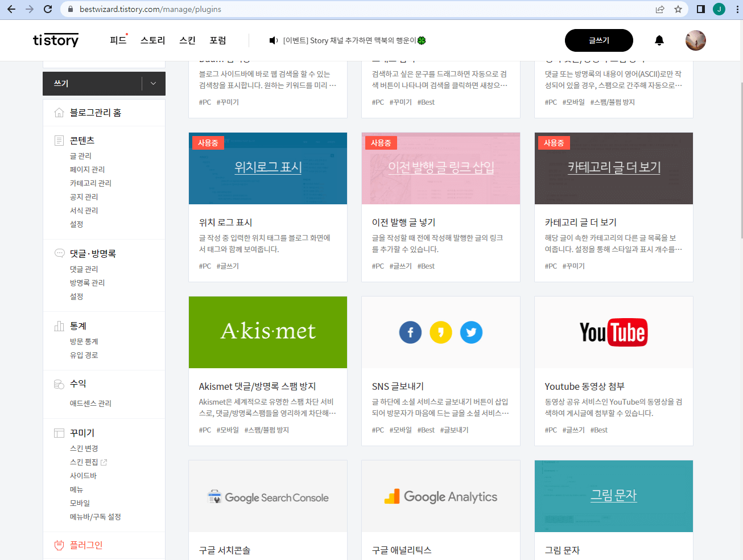Select the 스킨 menu item

pyautogui.click(x=187, y=40)
